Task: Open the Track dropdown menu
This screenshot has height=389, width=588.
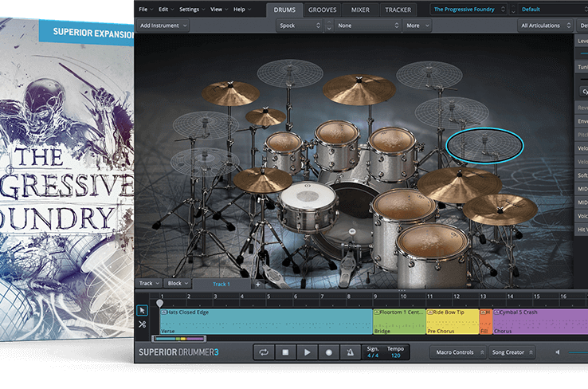Action: (x=149, y=284)
